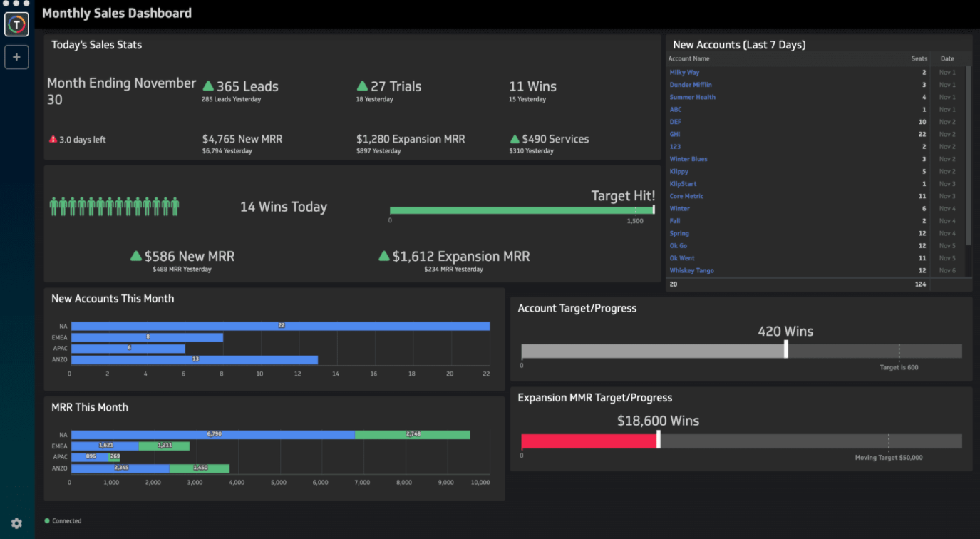The height and width of the screenshot is (539, 980).
Task: Click the Klipfolio T logo icon in sidebar
Action: 16,24
